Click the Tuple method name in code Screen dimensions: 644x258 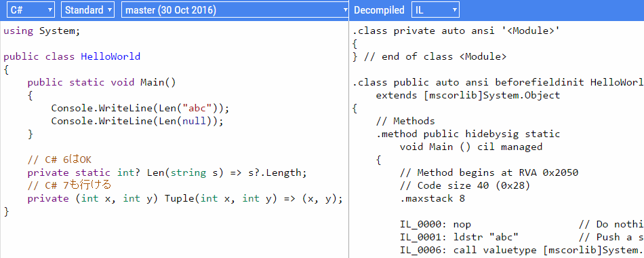pos(179,199)
